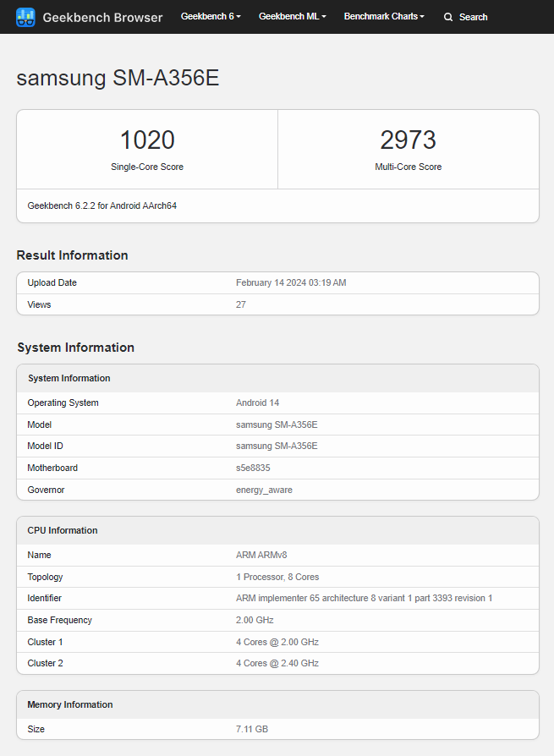Open the Geekbench 6 dropdown menu

[x=210, y=16]
